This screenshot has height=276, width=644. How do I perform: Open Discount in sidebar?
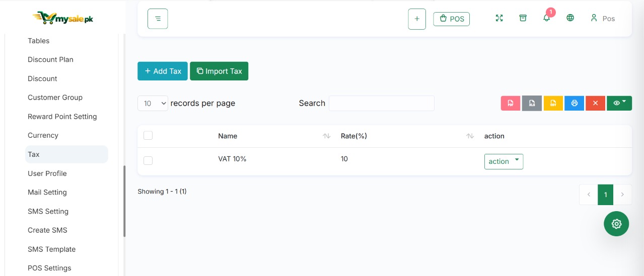click(42, 78)
